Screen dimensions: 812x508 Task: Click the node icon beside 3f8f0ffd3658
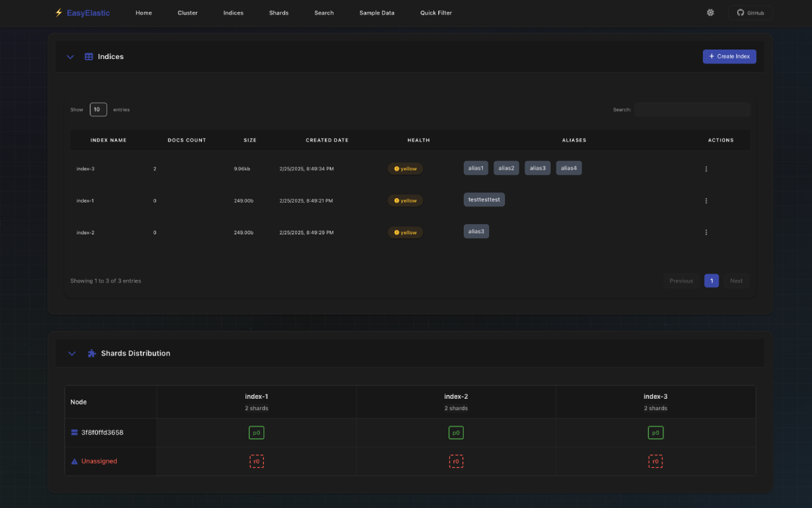[x=74, y=432]
